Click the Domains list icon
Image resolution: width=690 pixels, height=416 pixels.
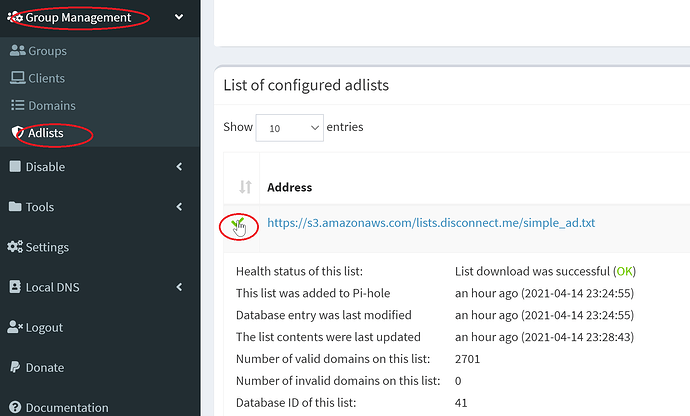point(18,105)
